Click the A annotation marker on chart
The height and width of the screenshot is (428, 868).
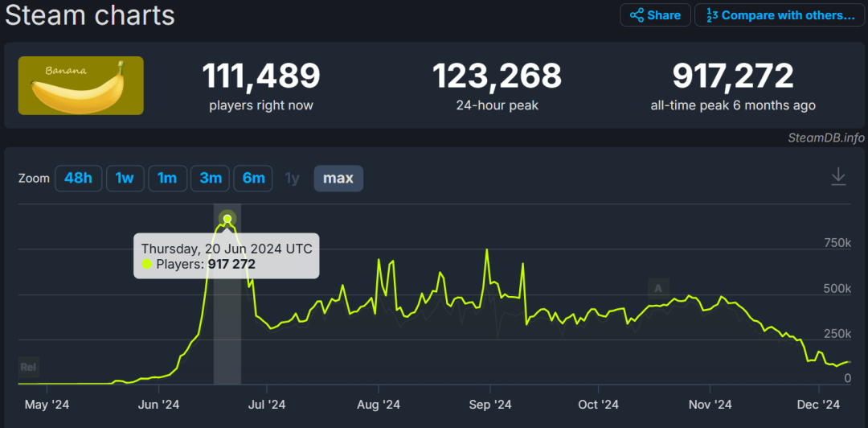(x=658, y=288)
